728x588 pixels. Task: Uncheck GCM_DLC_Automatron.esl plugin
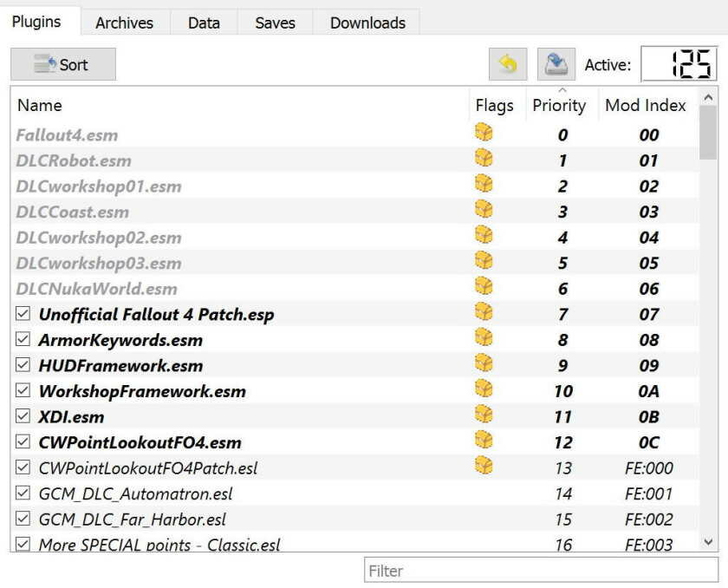(x=23, y=493)
